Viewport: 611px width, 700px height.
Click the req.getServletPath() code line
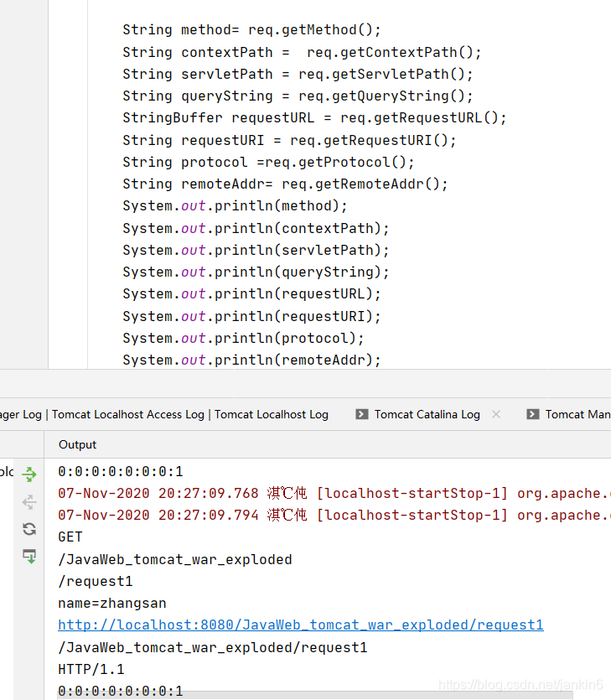point(298,74)
